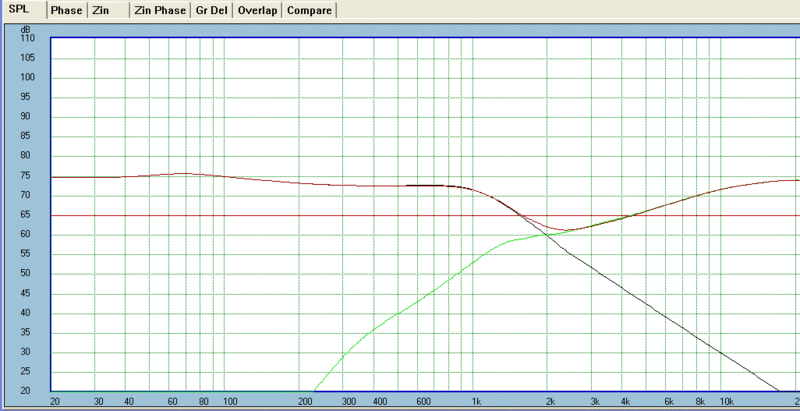Click the 110 dB axis label

[x=28, y=38]
